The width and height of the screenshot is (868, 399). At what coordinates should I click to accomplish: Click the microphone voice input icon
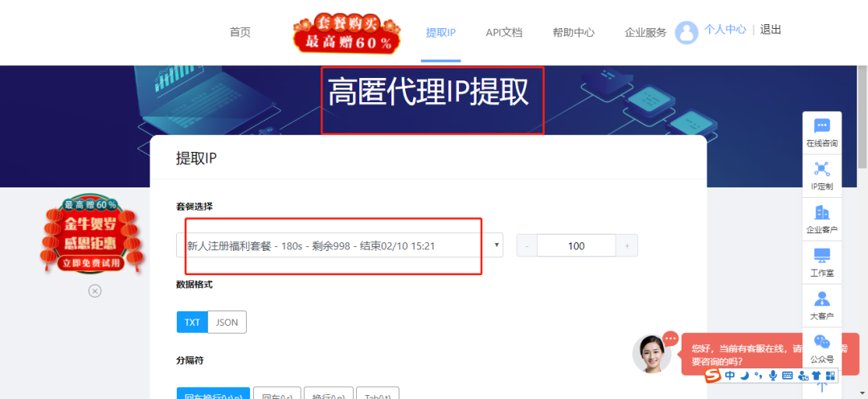coord(773,376)
